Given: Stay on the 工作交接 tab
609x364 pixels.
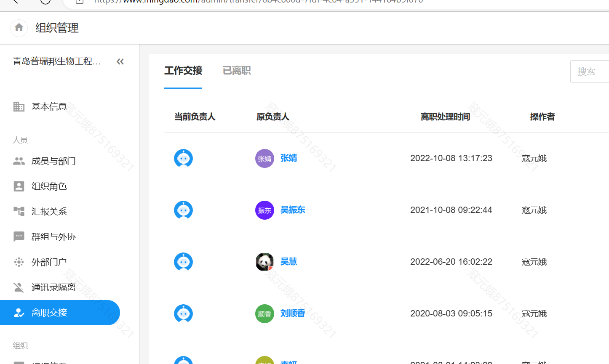Looking at the screenshot, I should tap(183, 71).
